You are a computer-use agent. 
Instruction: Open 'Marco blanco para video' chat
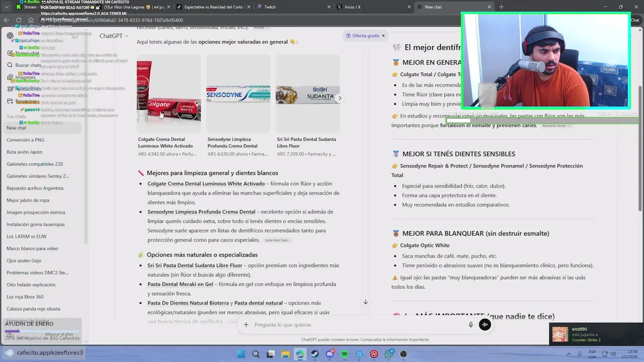click(32, 248)
